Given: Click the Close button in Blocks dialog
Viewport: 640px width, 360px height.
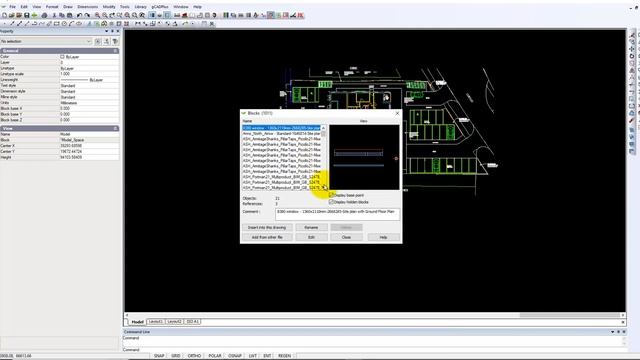Looking at the screenshot, I should click(x=346, y=237).
